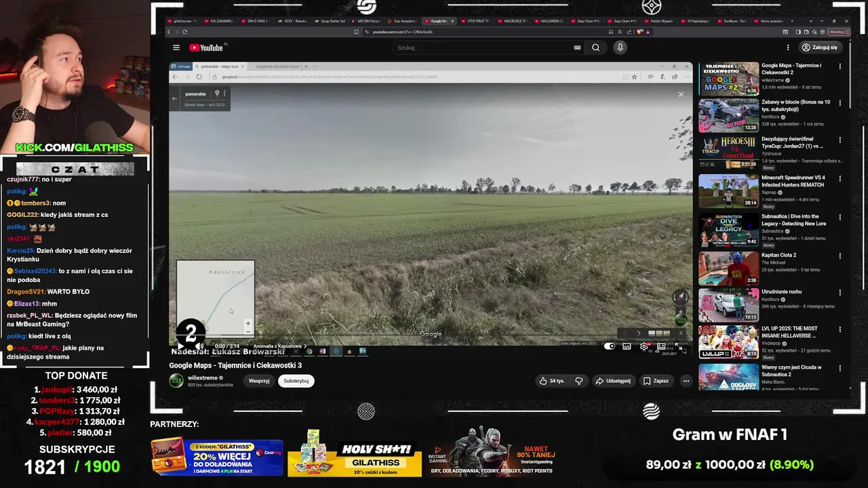This screenshot has width=868, height=488.
Task: Switch to the Syrup Starter Set browser tab
Action: (x=330, y=21)
